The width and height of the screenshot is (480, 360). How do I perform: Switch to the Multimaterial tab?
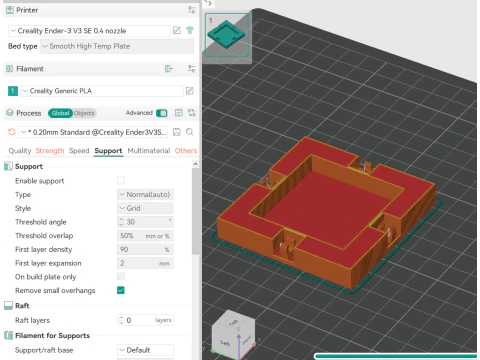[x=149, y=151]
